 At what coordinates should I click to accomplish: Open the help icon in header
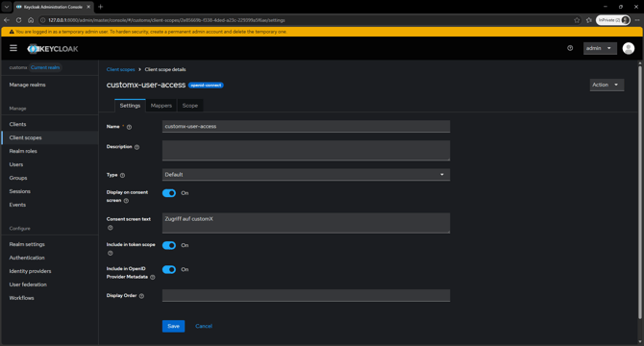point(570,48)
